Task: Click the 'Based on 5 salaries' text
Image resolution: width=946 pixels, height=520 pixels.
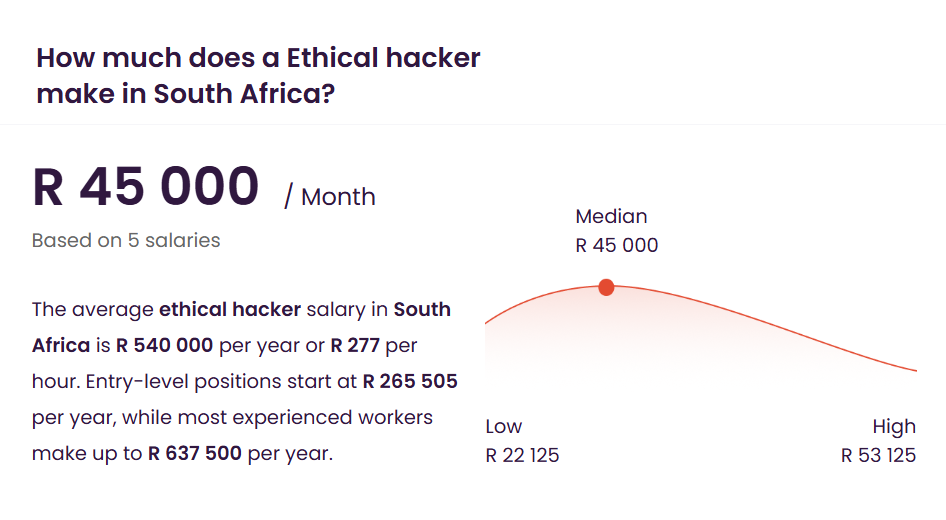Action: (126, 240)
